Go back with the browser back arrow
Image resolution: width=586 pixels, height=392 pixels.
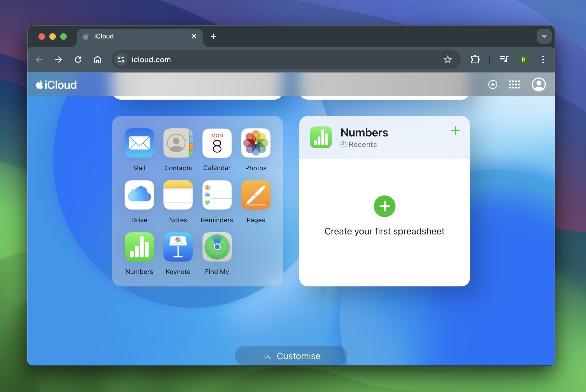click(39, 60)
